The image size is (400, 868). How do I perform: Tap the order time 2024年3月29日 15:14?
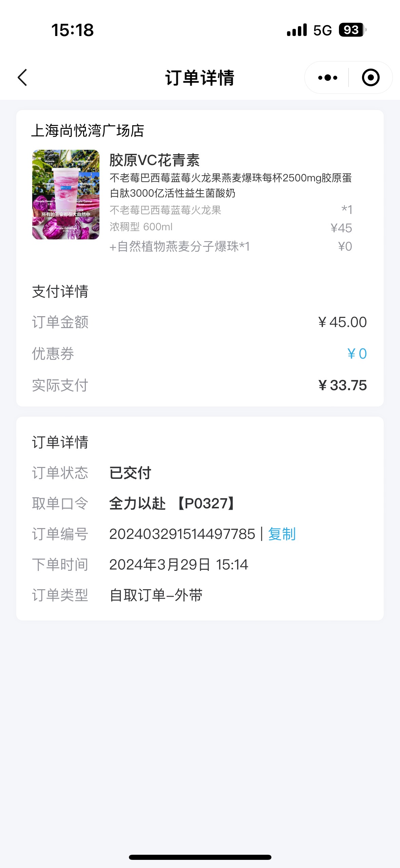179,564
